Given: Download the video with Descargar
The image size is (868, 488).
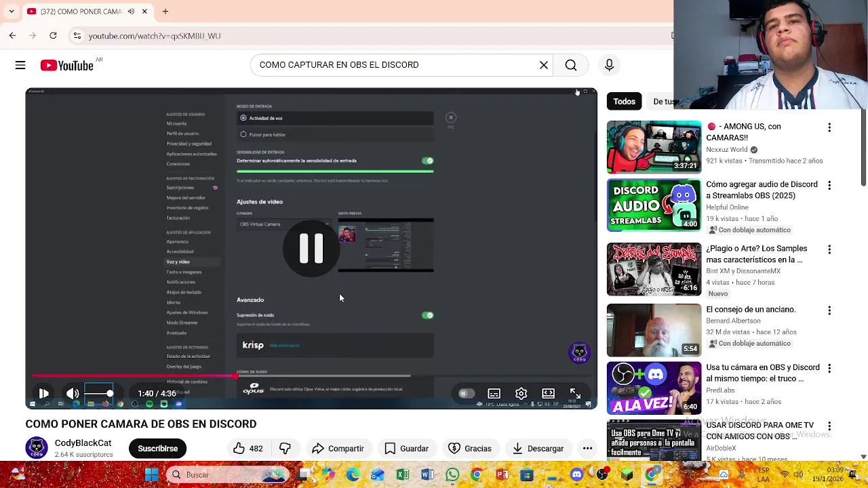Looking at the screenshot, I should pos(538,448).
